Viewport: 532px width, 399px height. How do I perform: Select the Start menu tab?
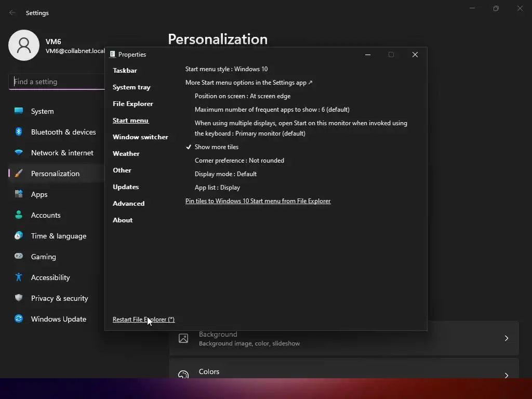coord(130,121)
